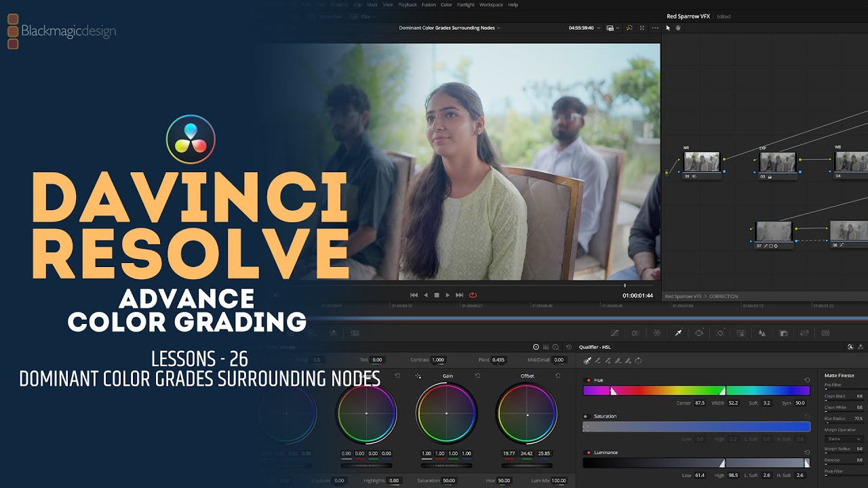Click the Blur Radius value 77.5
868x488 pixels.
tap(859, 419)
